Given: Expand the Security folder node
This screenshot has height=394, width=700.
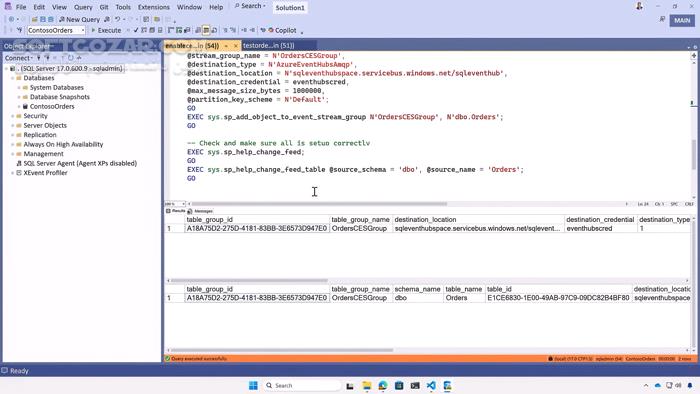Looking at the screenshot, I should point(12,116).
